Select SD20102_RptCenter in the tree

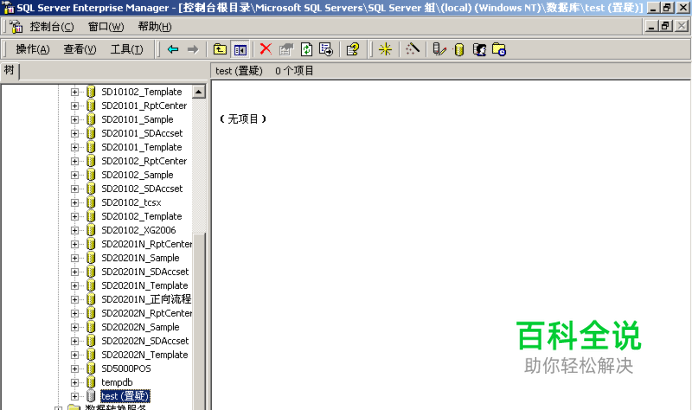tap(144, 161)
